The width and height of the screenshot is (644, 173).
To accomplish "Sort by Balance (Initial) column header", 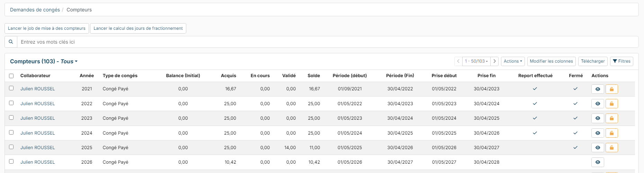I will (183, 76).
